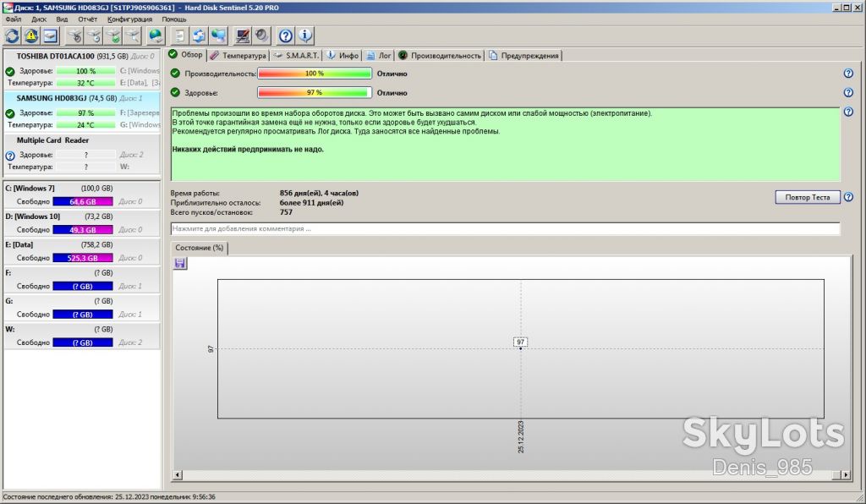This screenshot has height=504, width=866.
Task: Open the Предупреждения tab
Action: coord(524,56)
